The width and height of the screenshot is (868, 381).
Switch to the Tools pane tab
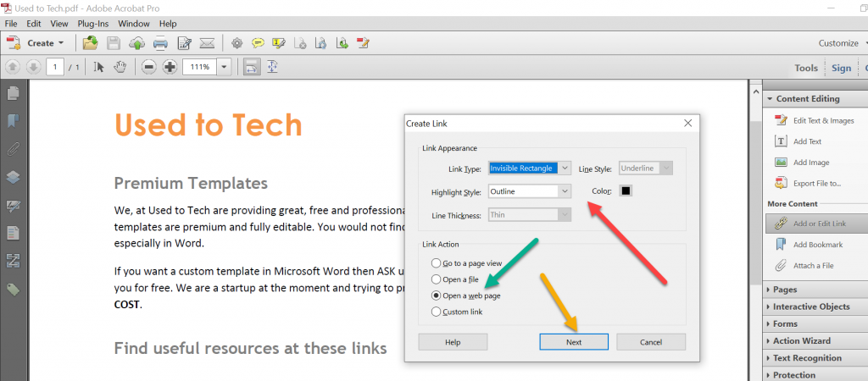pos(806,68)
